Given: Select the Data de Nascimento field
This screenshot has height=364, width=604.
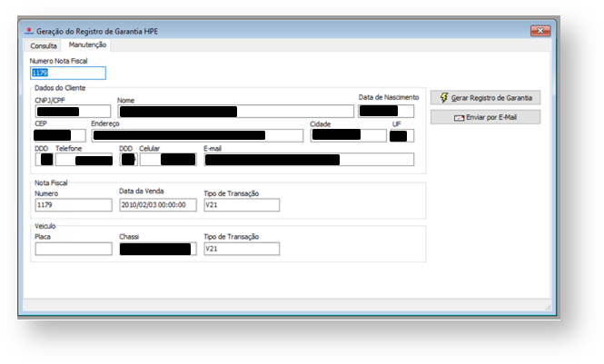Looking at the screenshot, I should click(x=386, y=112).
